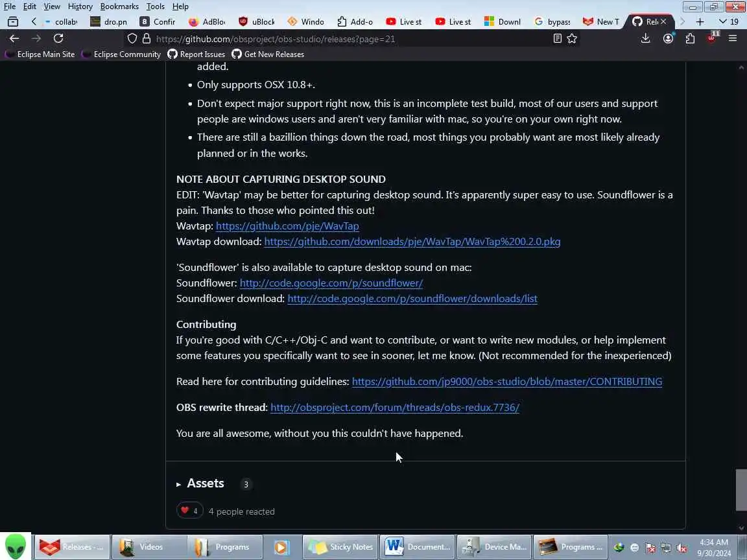Close the active Releases tab
Image resolution: width=747 pixels, height=560 pixels.
click(x=663, y=21)
